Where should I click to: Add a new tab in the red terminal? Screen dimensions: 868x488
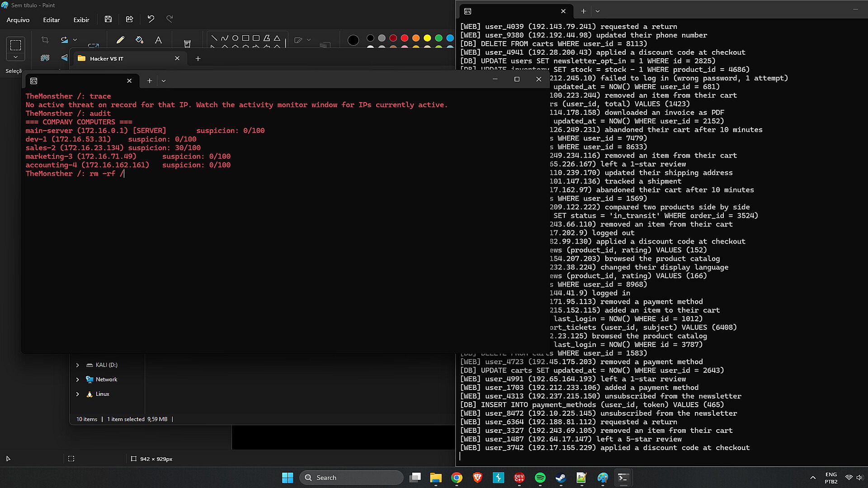coord(150,80)
